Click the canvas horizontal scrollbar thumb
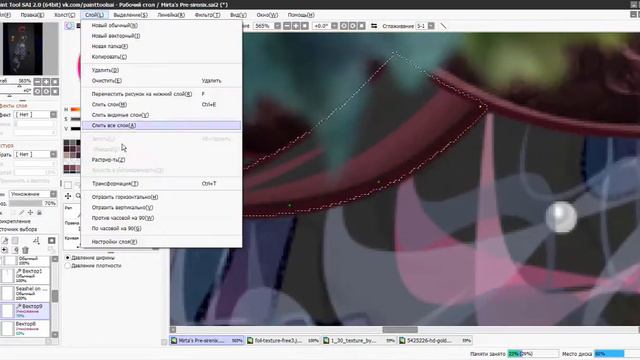 point(400,330)
